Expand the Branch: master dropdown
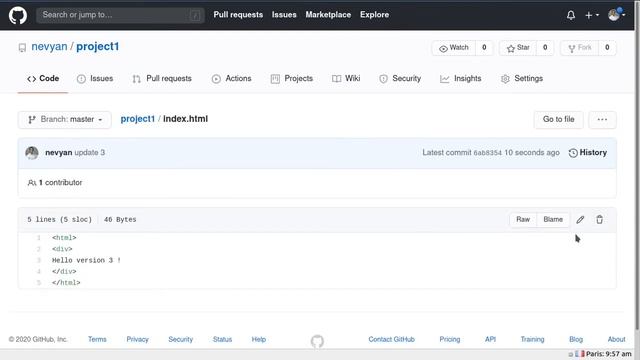640x360 pixels. pyautogui.click(x=64, y=120)
